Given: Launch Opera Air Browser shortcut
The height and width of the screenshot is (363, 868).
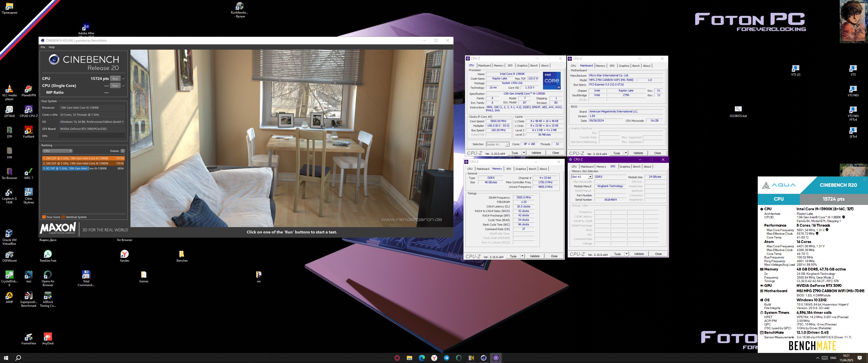Looking at the screenshot, I should coord(48,278).
